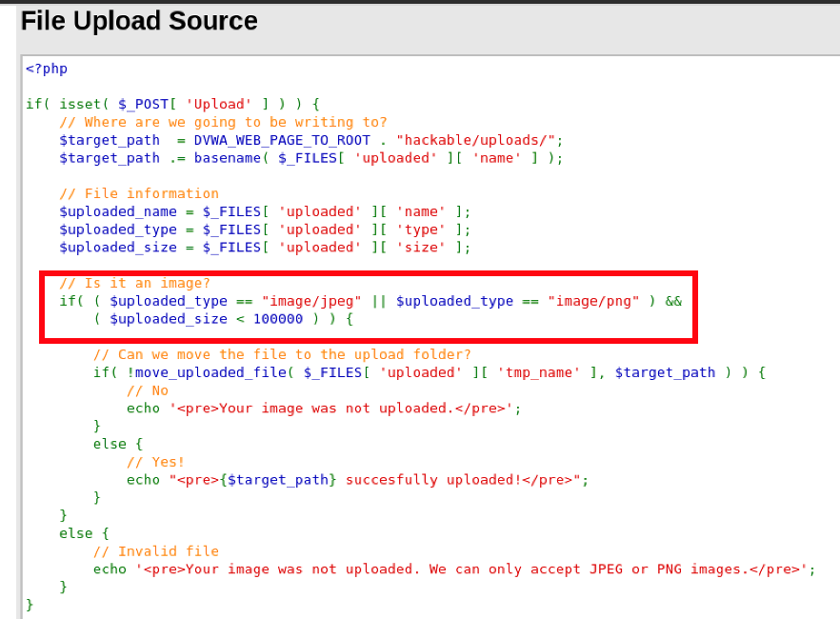Click the '$uploaded_type = $_FILES' assignment line
This screenshot has width=840, height=619.
[x=265, y=230]
